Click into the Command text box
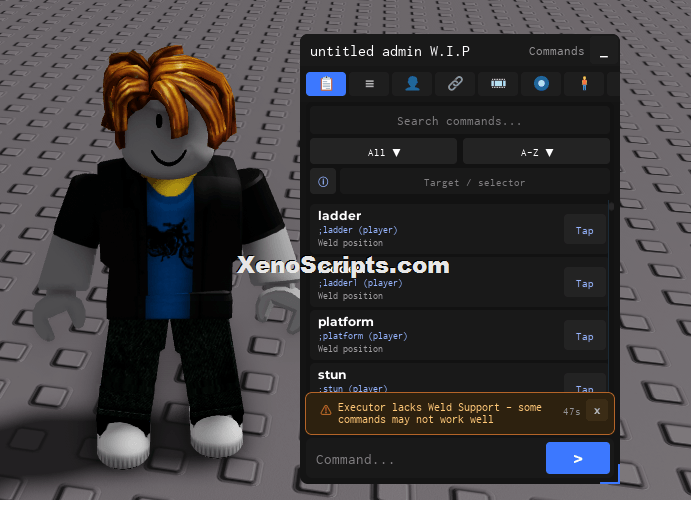This screenshot has height=530, width=691. point(426,459)
